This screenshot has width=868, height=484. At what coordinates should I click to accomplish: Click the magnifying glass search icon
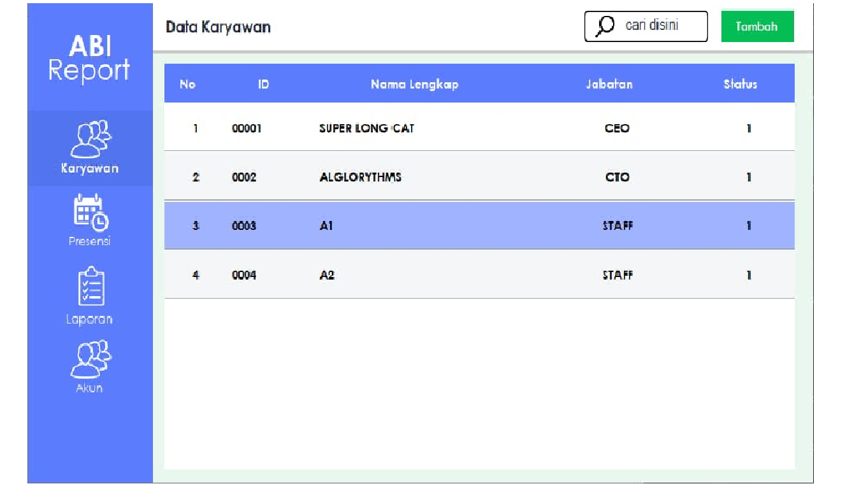click(605, 26)
